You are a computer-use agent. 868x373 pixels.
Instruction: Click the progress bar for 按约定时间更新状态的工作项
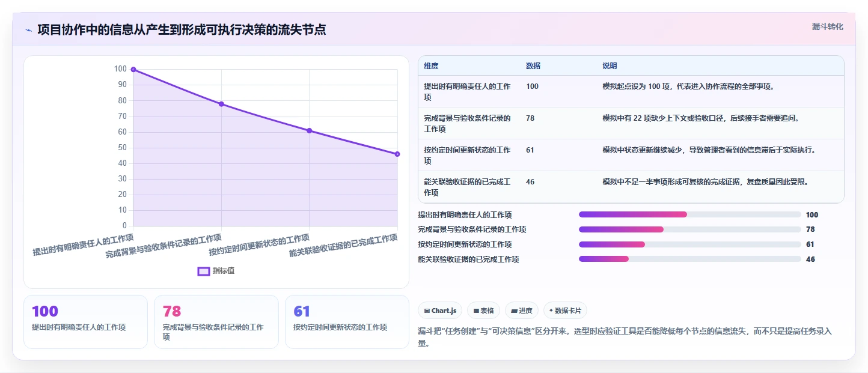[690, 244]
